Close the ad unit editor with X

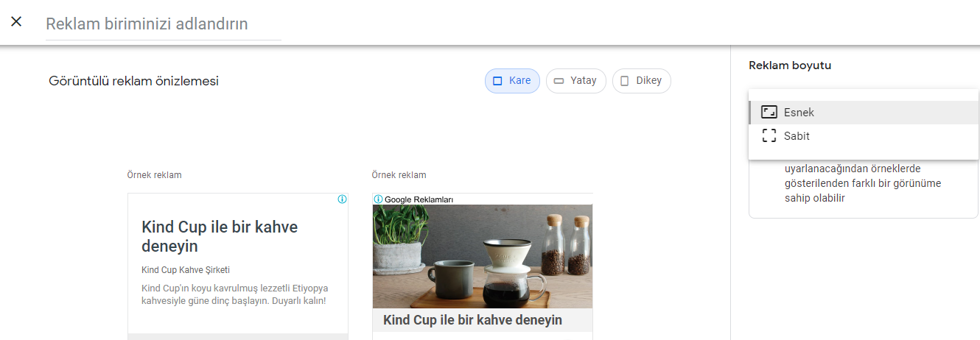coord(16,21)
